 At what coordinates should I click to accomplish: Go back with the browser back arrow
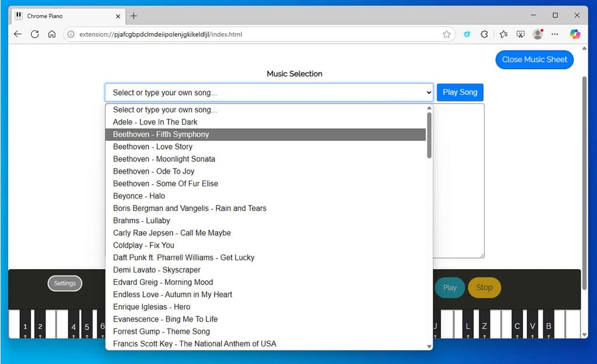point(17,34)
